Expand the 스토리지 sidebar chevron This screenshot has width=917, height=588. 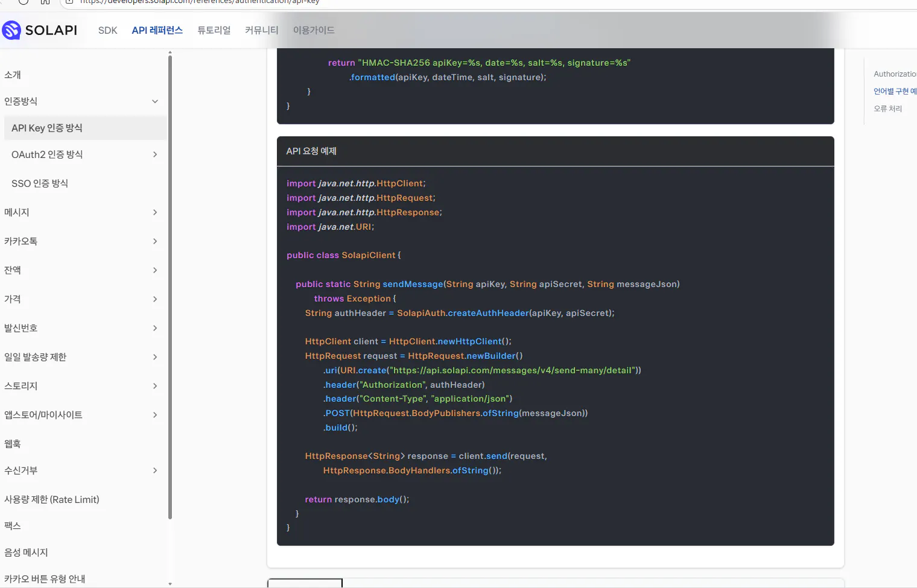click(x=155, y=386)
